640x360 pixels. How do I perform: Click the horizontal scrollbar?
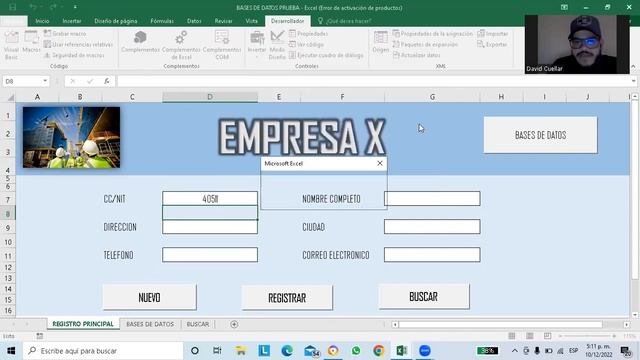[x=501, y=324]
